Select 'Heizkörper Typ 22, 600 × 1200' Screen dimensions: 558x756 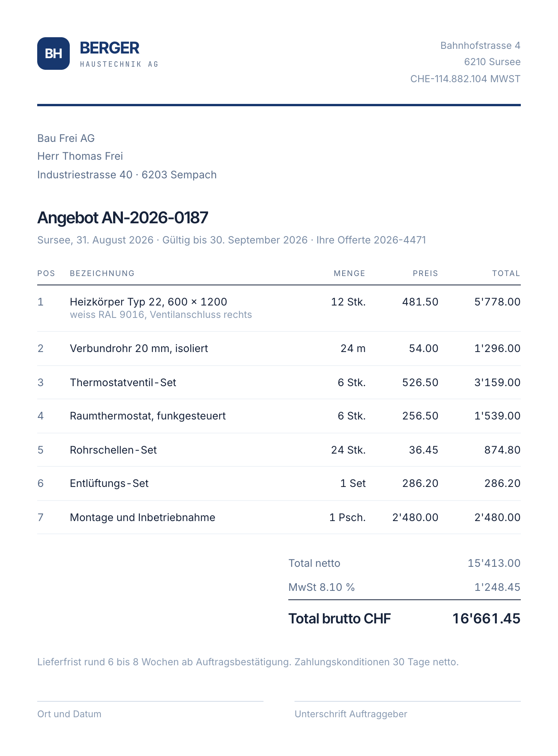tap(148, 302)
